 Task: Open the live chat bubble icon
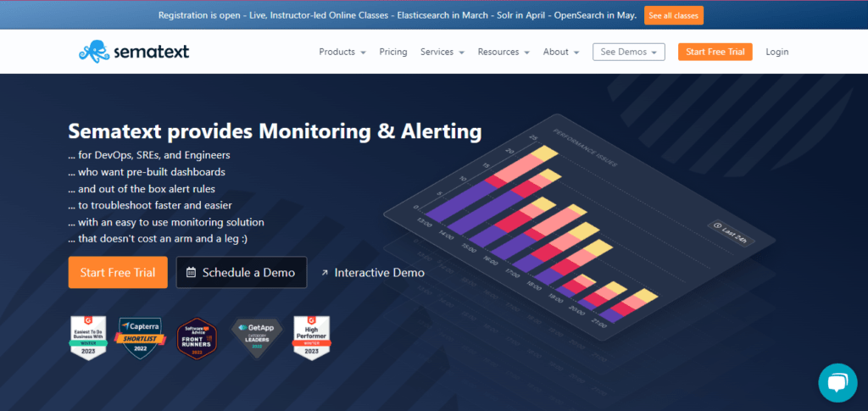(837, 382)
